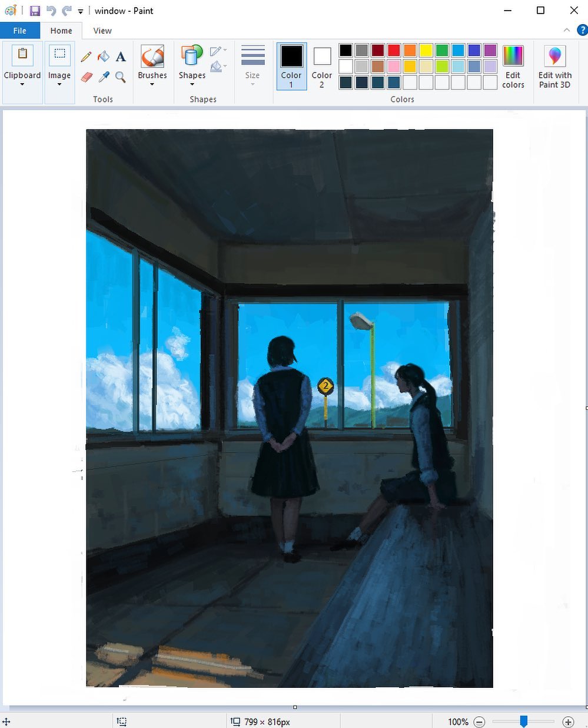The image size is (588, 728).
Task: Click the Zoom out minus button
Action: pos(479,722)
